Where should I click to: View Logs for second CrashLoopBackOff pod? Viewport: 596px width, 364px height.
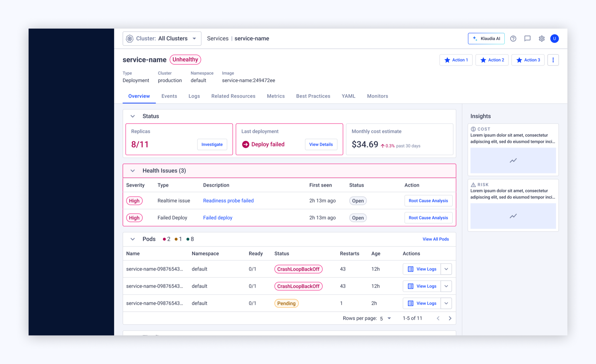[422, 286]
